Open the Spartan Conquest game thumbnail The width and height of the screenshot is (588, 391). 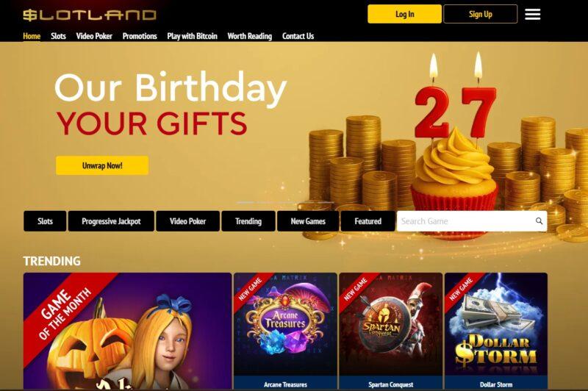click(x=391, y=331)
